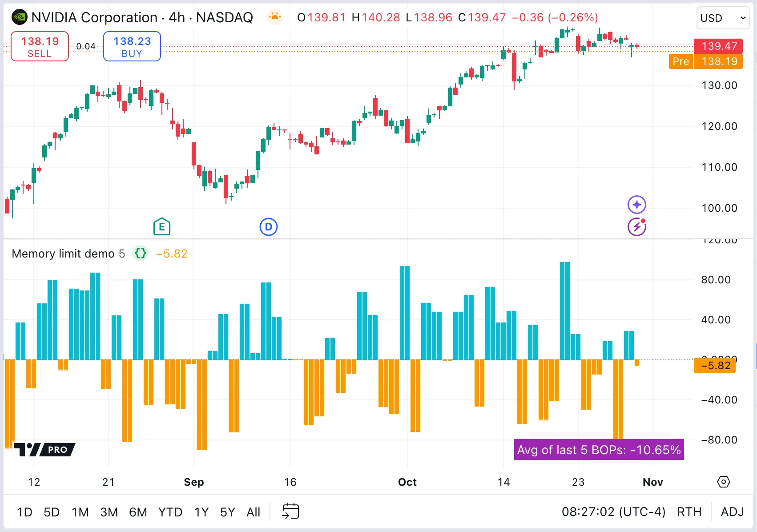Open the earnings 'E' marker
The width and height of the screenshot is (757, 532).
pos(162,227)
